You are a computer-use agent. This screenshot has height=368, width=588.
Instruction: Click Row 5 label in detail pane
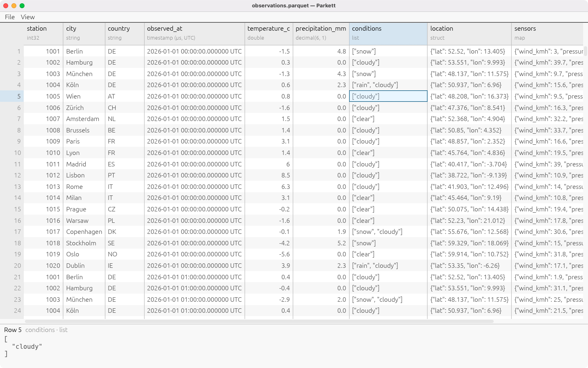13,330
